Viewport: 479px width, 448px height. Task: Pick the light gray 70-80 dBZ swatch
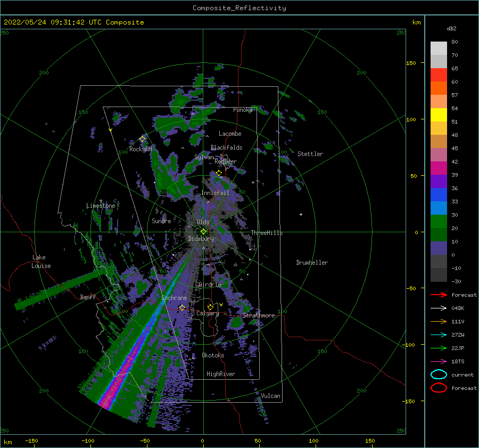coord(439,48)
